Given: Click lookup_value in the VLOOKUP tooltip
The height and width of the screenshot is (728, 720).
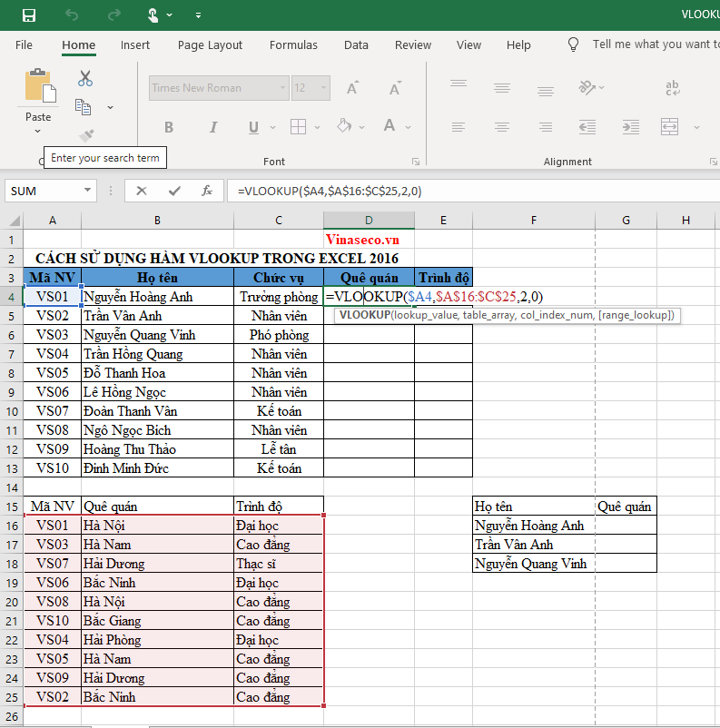Looking at the screenshot, I should click(424, 315).
